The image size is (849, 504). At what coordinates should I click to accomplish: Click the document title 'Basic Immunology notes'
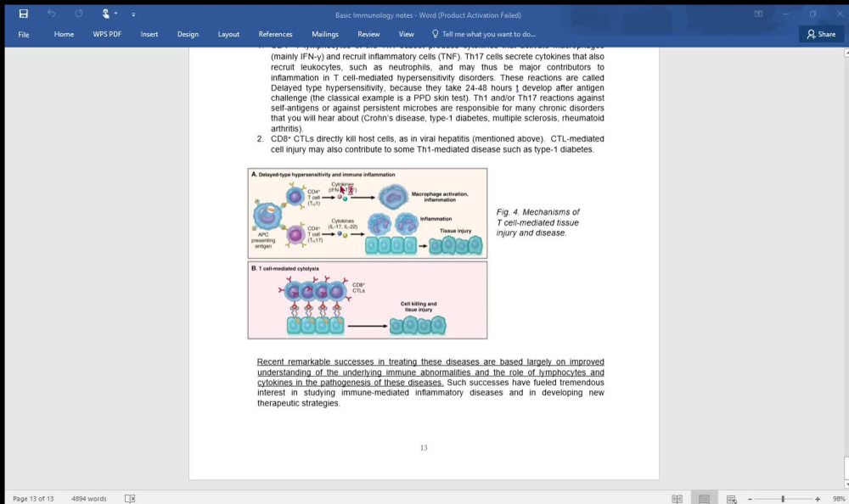click(374, 15)
